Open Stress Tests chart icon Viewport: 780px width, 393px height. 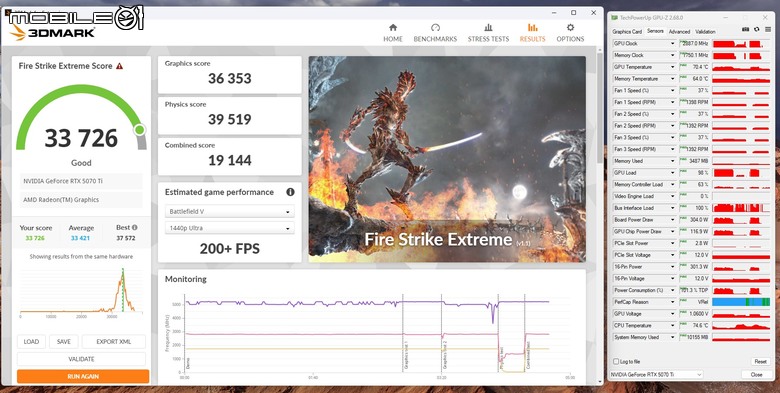click(x=488, y=28)
